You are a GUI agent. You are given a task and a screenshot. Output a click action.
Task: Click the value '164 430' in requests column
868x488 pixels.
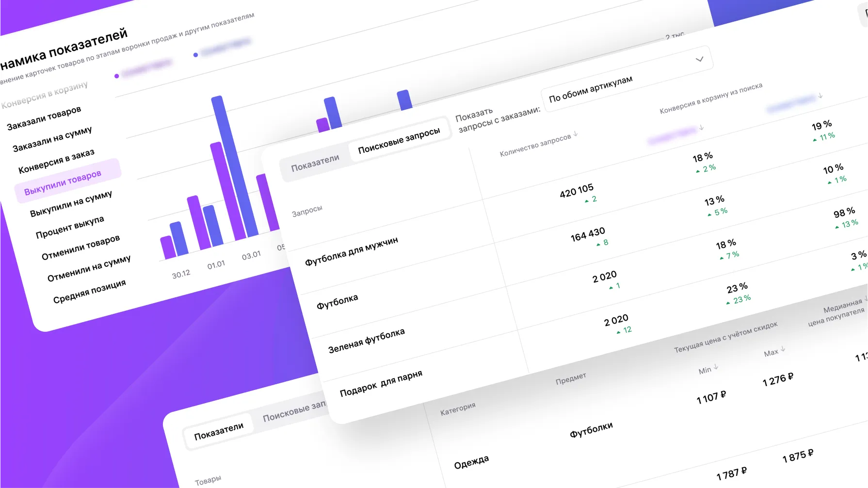point(588,234)
